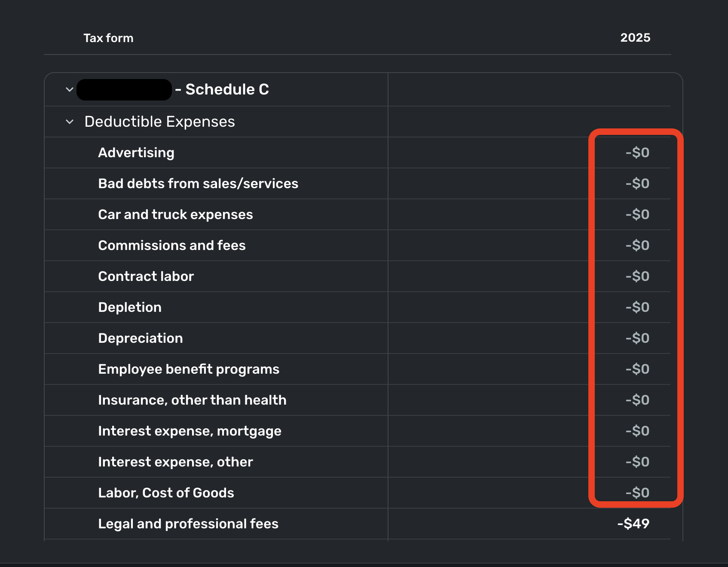Open Employee benefit programs row
728x567 pixels.
pyautogui.click(x=189, y=369)
